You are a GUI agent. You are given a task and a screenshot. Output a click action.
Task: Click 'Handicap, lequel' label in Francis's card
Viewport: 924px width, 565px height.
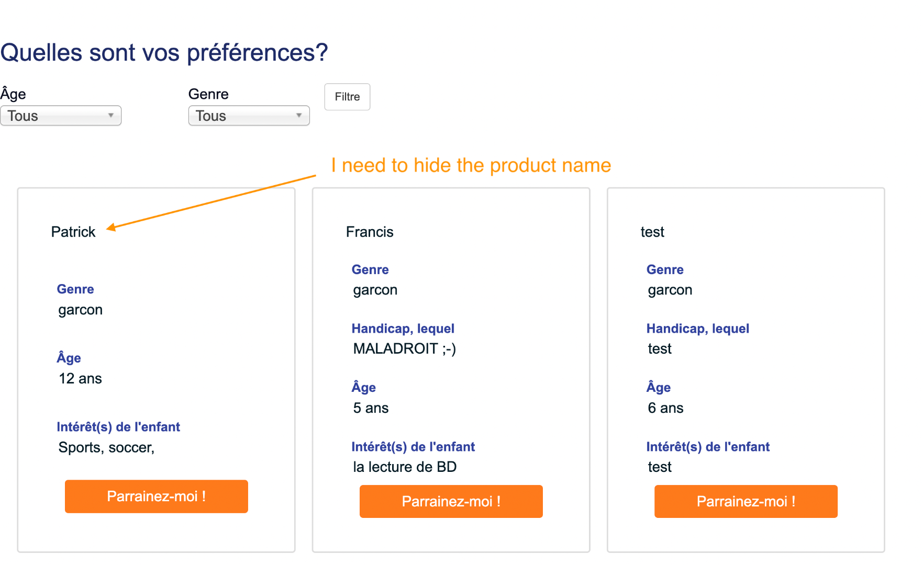point(403,329)
